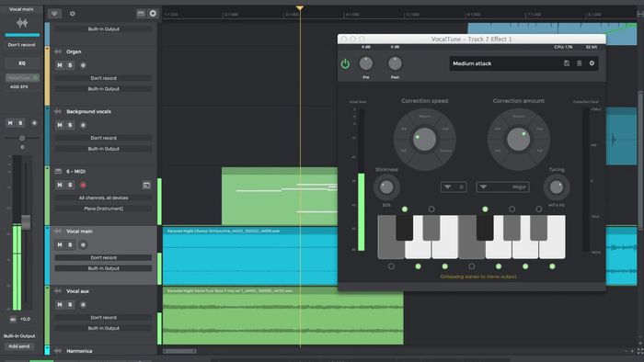Click the Stickiness knob
This screenshot has width=644, height=362.
click(386, 187)
